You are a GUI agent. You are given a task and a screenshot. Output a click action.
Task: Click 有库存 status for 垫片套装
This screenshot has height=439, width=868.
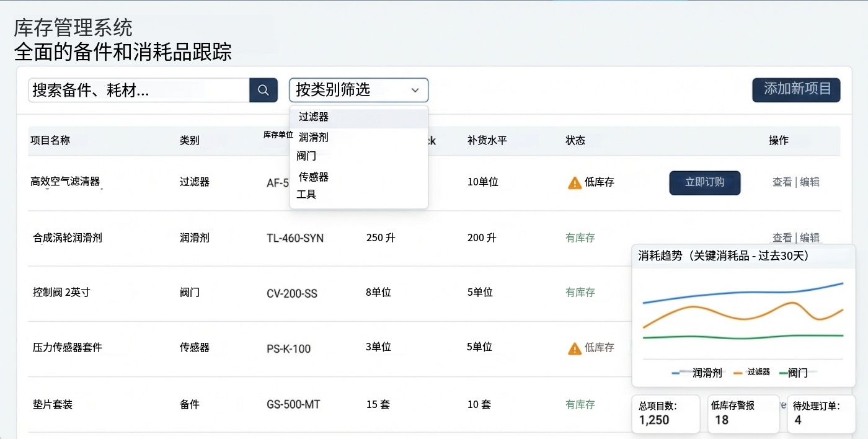[580, 404]
